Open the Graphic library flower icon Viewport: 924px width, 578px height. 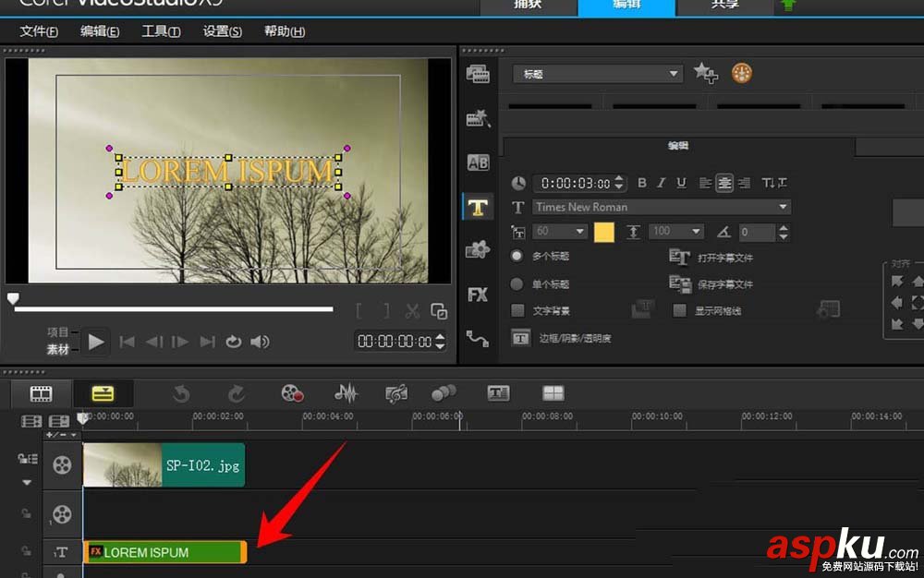tap(478, 250)
